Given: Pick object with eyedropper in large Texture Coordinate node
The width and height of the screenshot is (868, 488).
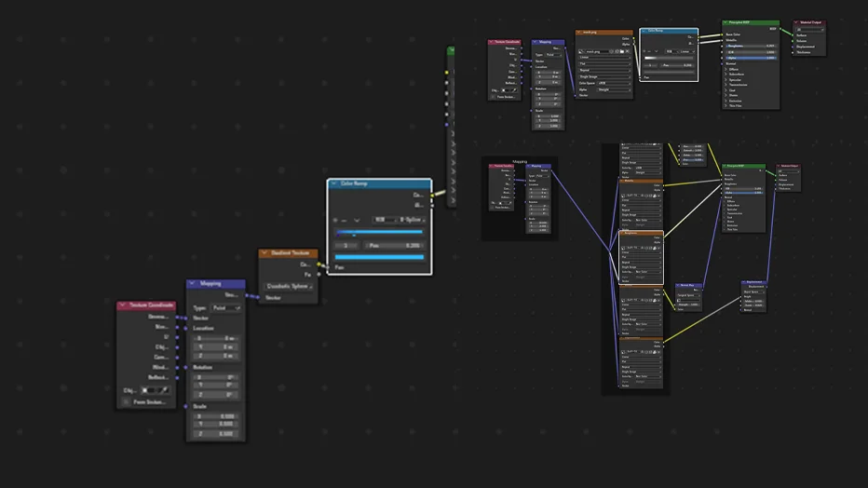Looking at the screenshot, I should click(166, 390).
